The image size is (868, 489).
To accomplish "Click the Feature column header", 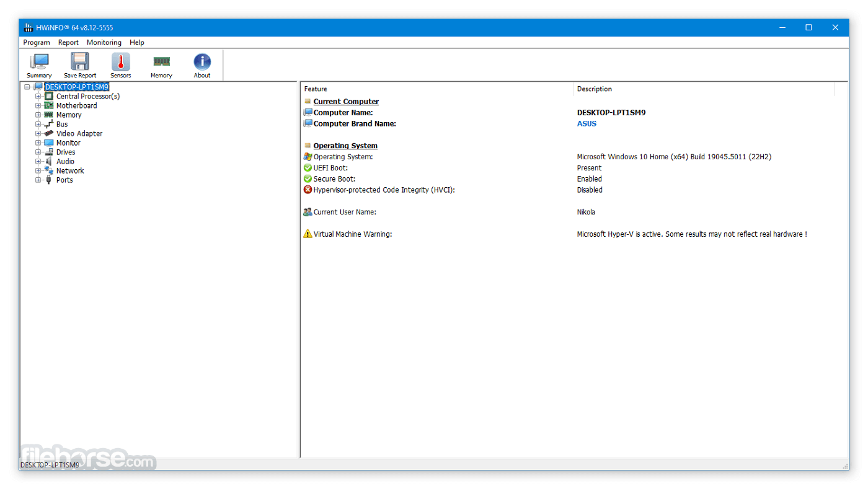I will (x=436, y=89).
